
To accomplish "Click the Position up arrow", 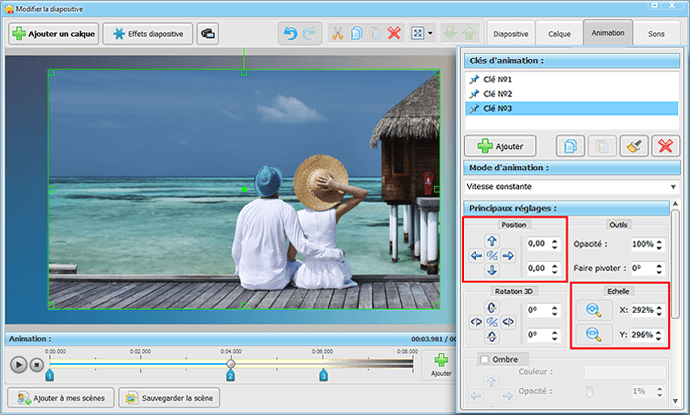I will [492, 241].
